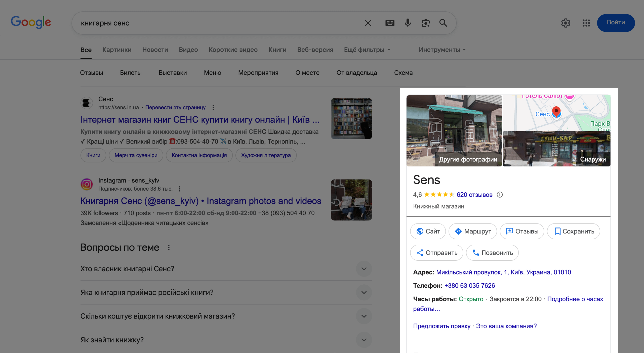Image resolution: width=644 pixels, height=353 pixels.
Task: Open the Мерч та сувеніри sitelink chip
Action: [x=136, y=155]
